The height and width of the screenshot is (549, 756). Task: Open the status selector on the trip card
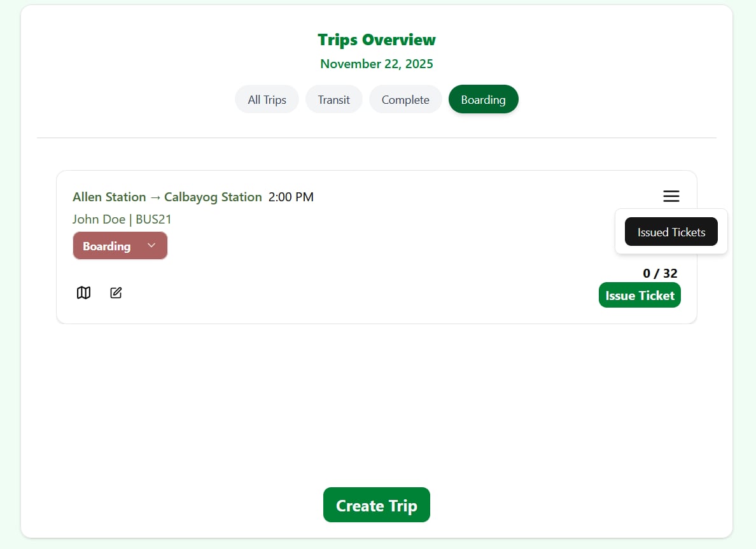point(120,245)
